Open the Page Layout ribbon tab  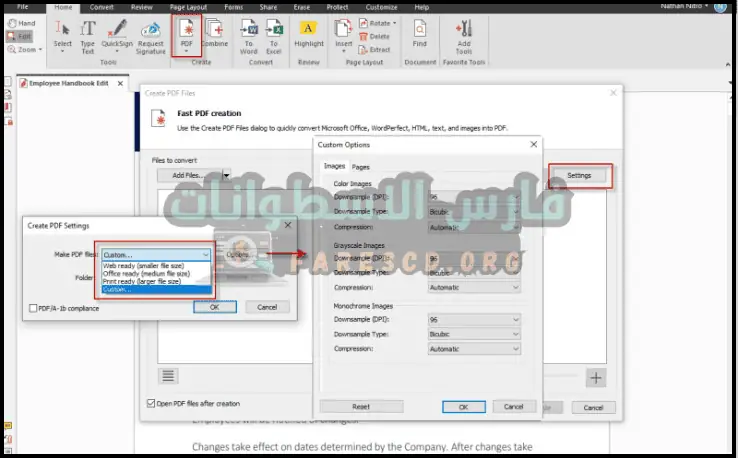point(189,6)
